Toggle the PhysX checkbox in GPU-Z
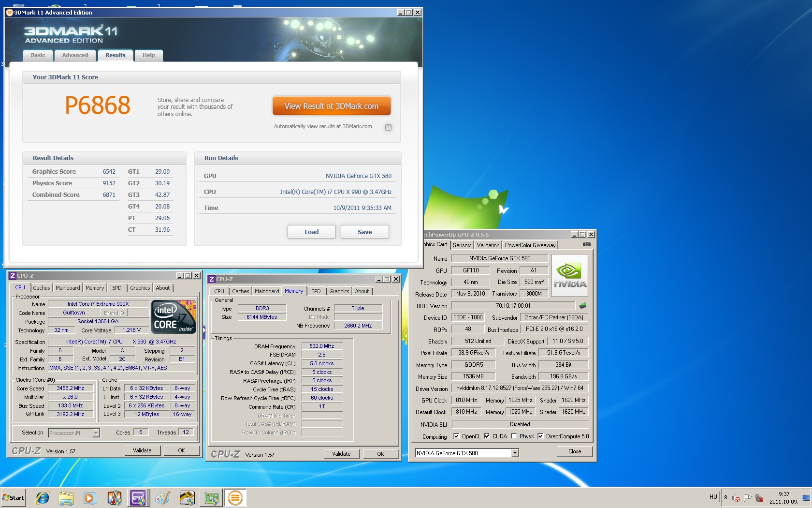This screenshot has width=812, height=508. click(514, 436)
